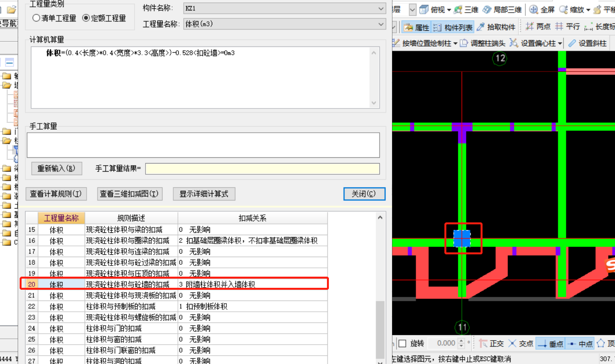Select row 22 柱体积与预制板的扣减
This screenshot has width=615, height=364.
(x=177, y=307)
